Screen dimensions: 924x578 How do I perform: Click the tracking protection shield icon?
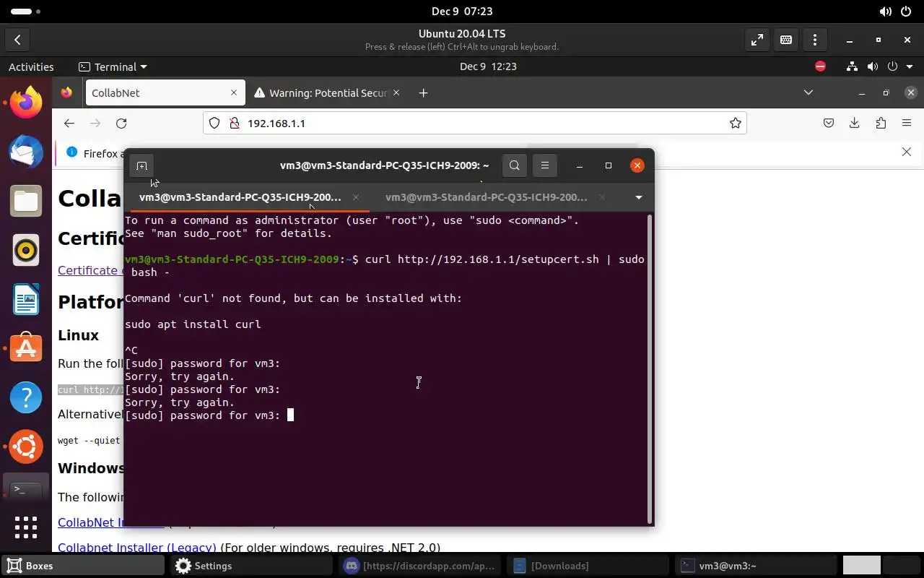(214, 124)
